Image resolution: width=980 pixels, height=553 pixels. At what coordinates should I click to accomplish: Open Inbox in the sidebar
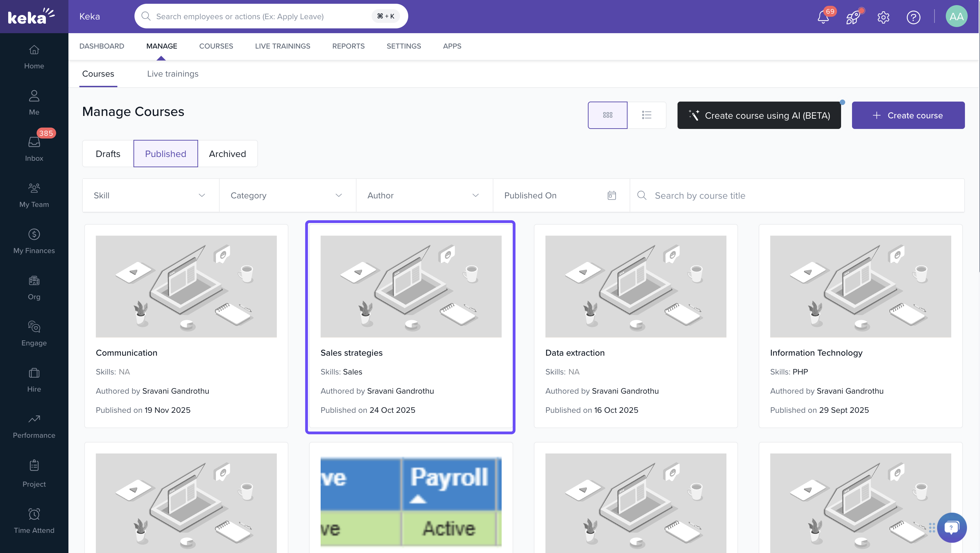click(34, 148)
